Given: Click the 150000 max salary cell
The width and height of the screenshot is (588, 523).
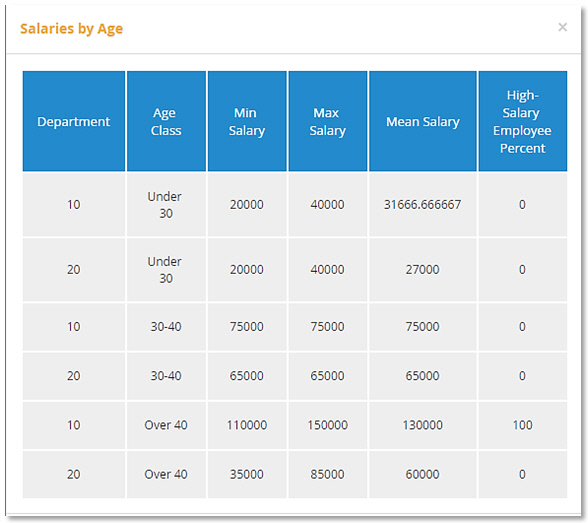Looking at the screenshot, I should [x=327, y=425].
